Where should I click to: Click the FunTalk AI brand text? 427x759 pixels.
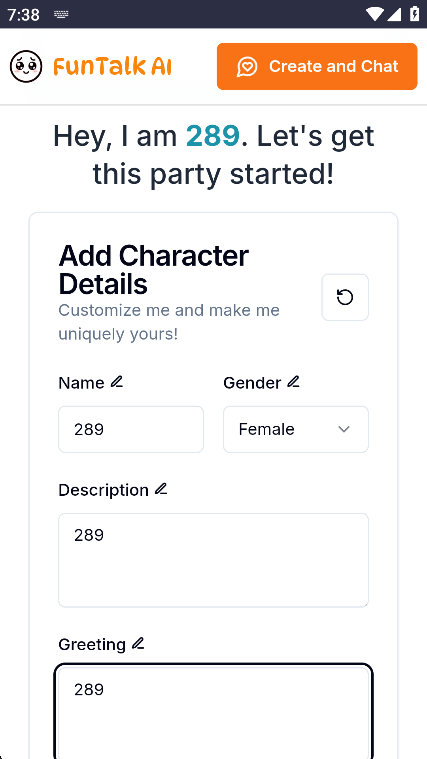112,66
